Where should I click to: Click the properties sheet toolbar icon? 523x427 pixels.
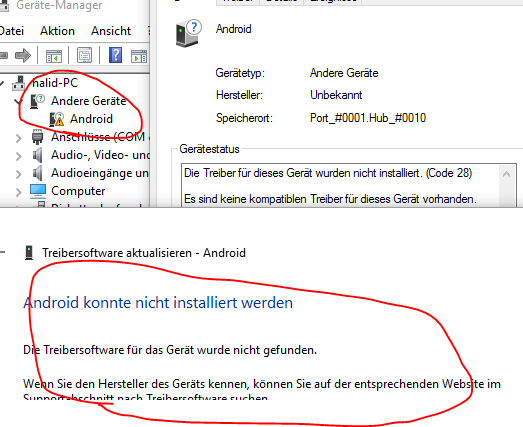pyautogui.click(x=84, y=55)
